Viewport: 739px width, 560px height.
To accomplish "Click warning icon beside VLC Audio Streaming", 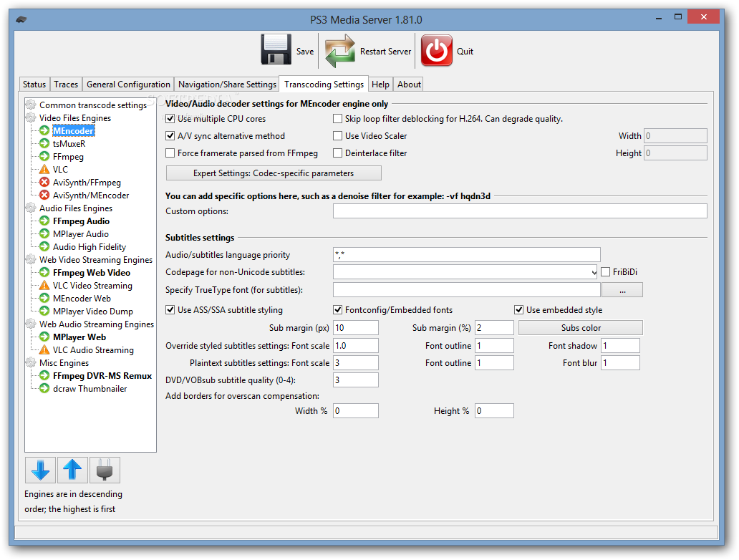I will pos(44,349).
